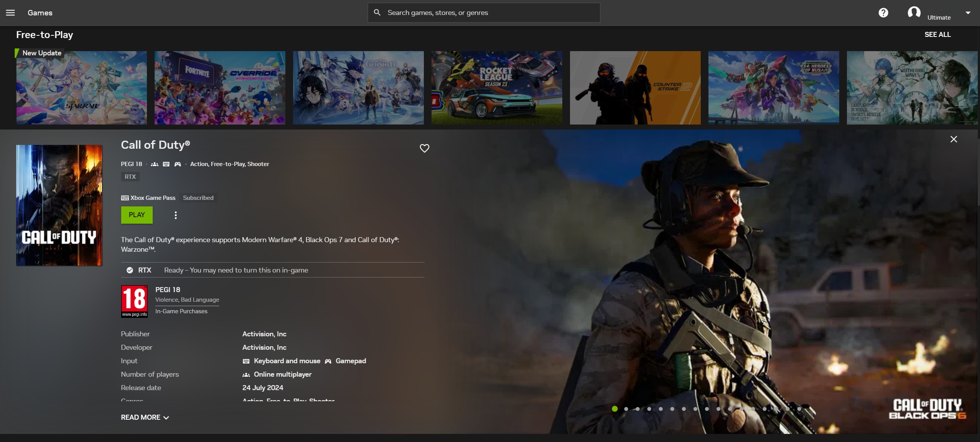This screenshot has width=980, height=442.
Task: Open the Overwatch Heroes of Busan tile
Action: pyautogui.click(x=774, y=88)
